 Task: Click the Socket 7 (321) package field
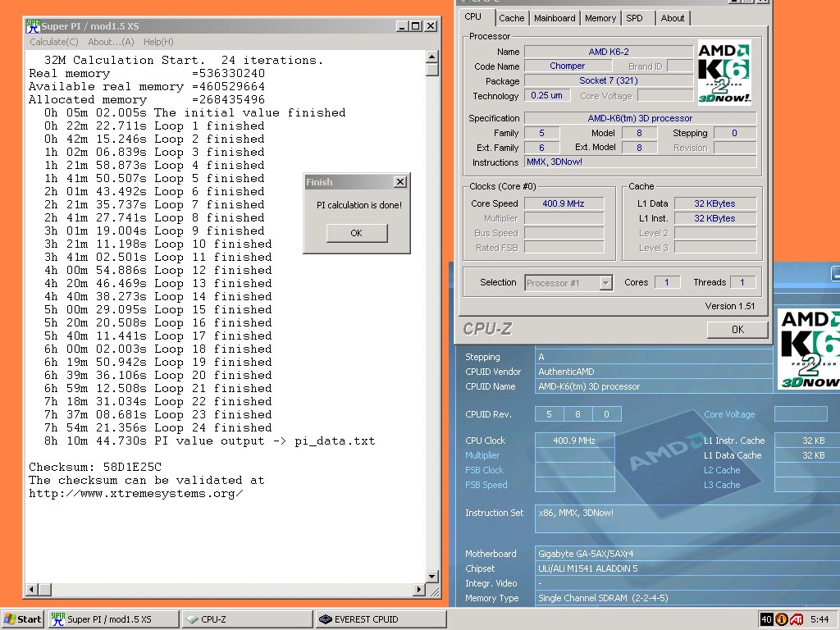(x=609, y=81)
